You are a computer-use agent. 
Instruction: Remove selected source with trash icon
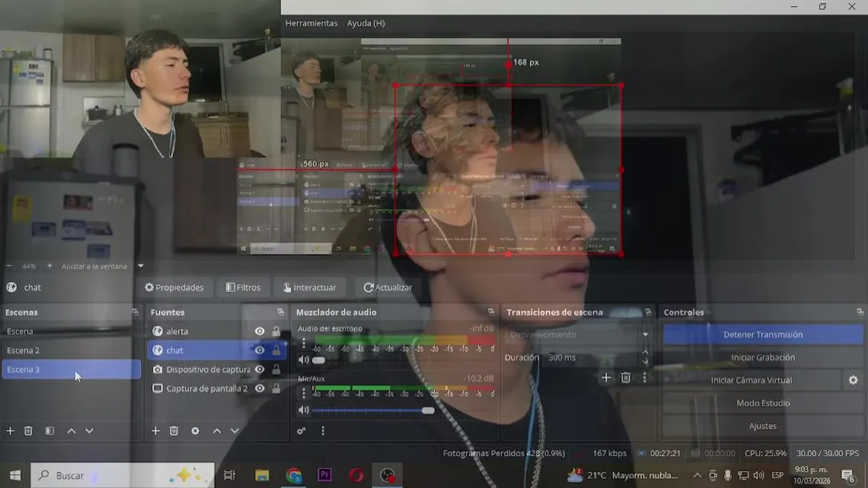174,431
